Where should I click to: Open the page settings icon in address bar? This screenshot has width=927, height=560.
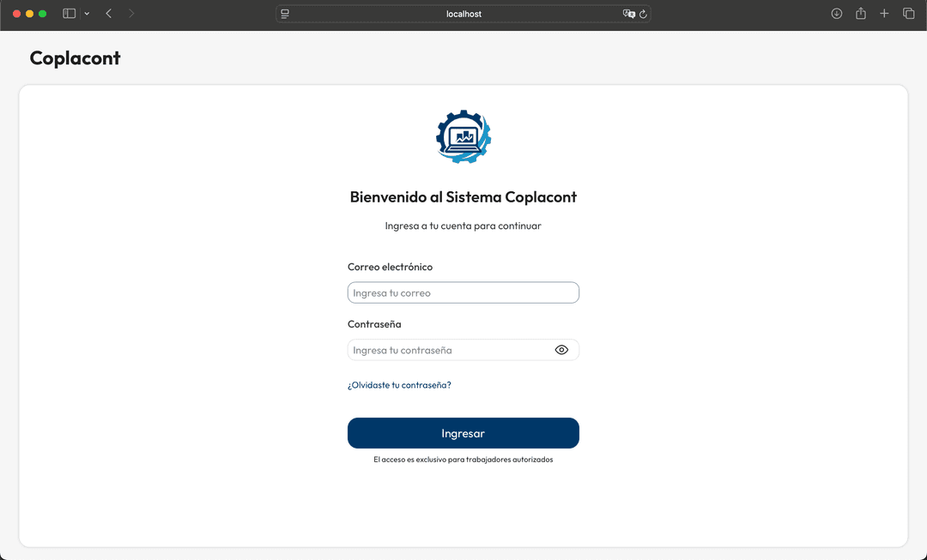(x=286, y=14)
